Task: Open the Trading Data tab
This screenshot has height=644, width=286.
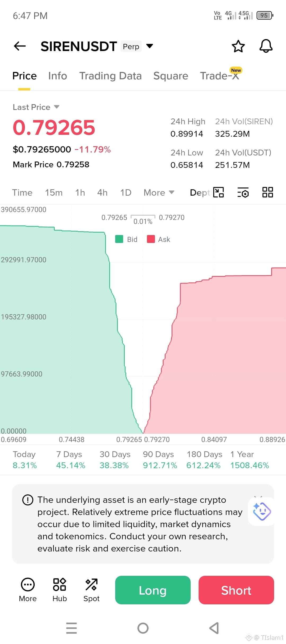Action: pos(110,76)
